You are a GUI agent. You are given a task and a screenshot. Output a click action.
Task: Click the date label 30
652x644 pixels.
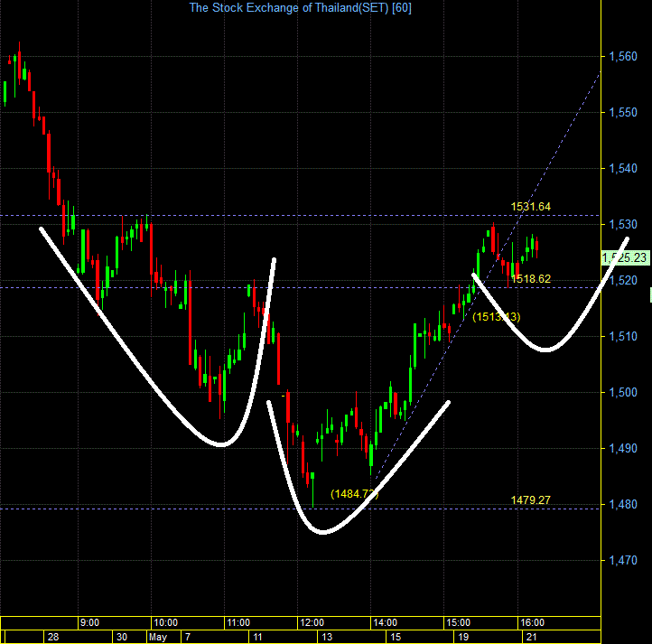click(122, 637)
